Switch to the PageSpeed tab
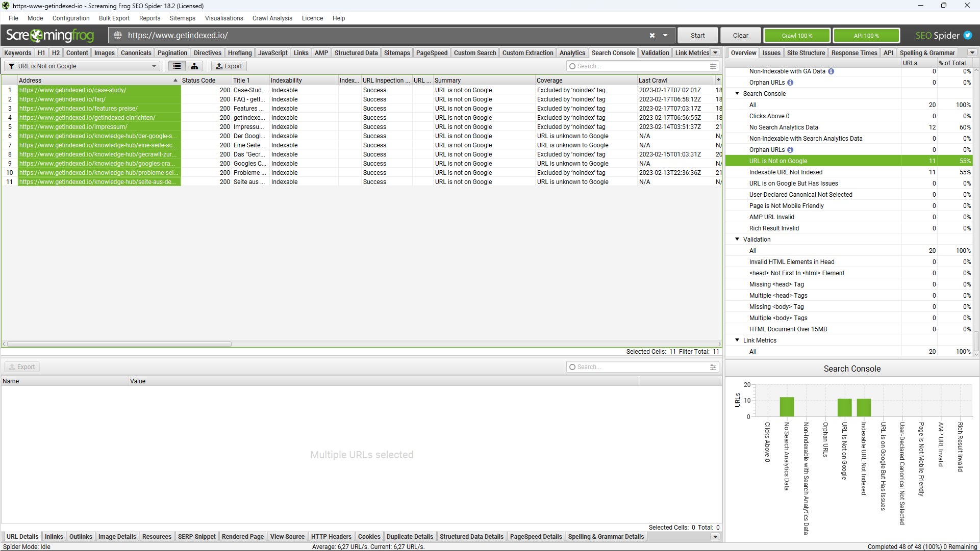980x551 pixels. click(x=432, y=53)
